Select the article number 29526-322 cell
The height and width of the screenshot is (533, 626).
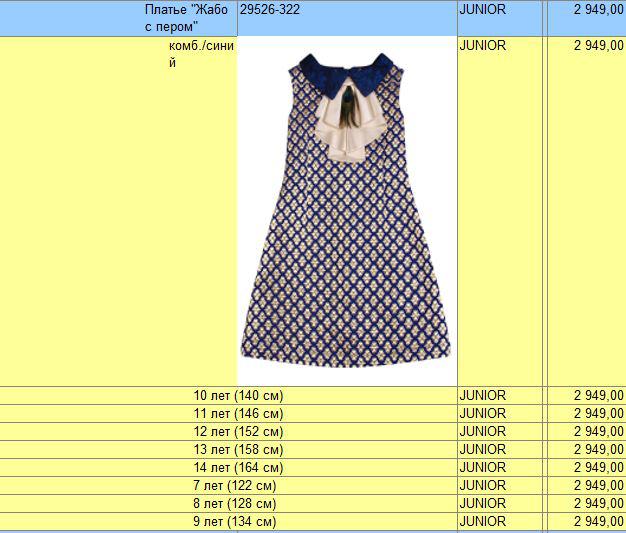click(x=270, y=10)
